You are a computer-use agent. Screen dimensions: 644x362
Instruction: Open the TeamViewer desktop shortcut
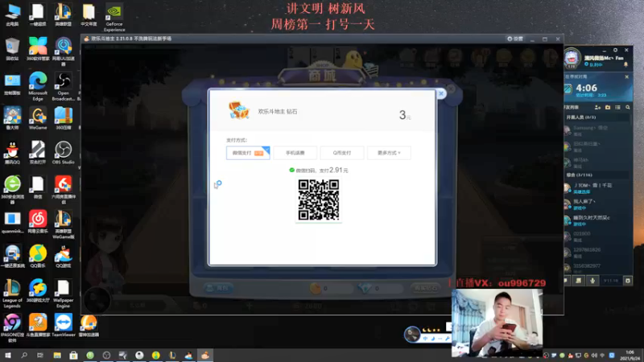[x=64, y=326]
